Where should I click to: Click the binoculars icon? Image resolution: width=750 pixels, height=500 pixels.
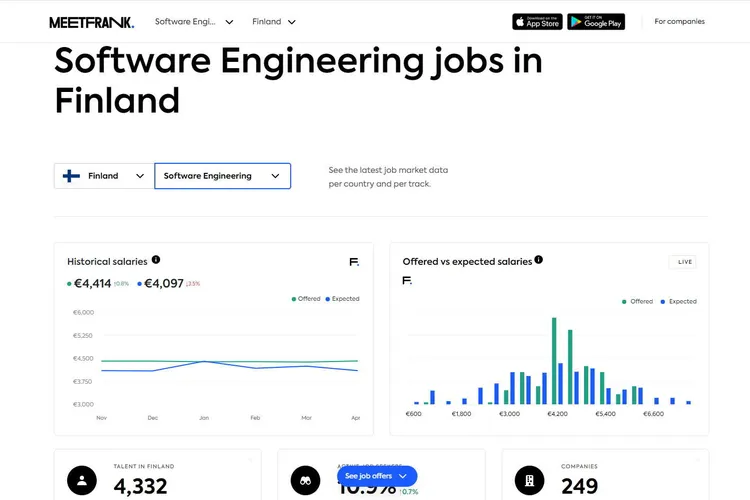click(305, 481)
